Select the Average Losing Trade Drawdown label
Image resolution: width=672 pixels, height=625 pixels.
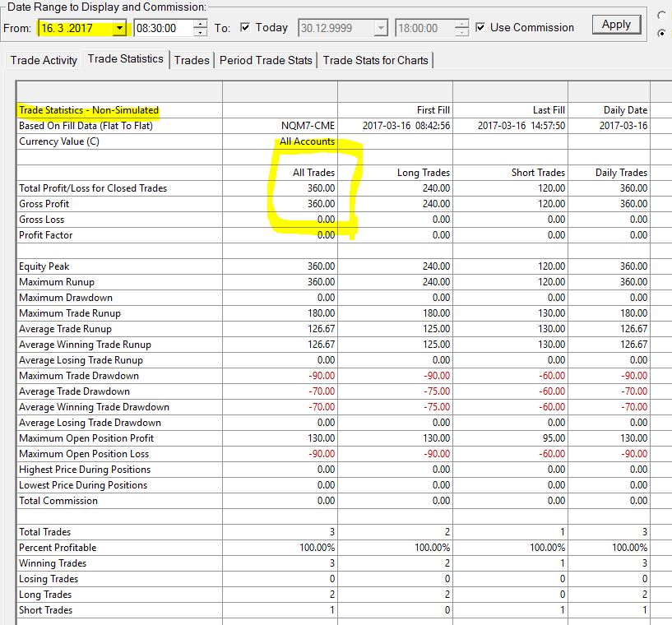[90, 423]
